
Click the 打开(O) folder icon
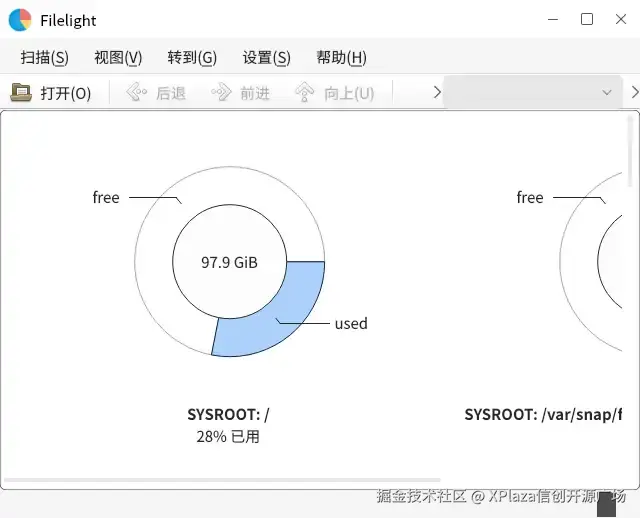tap(21, 93)
